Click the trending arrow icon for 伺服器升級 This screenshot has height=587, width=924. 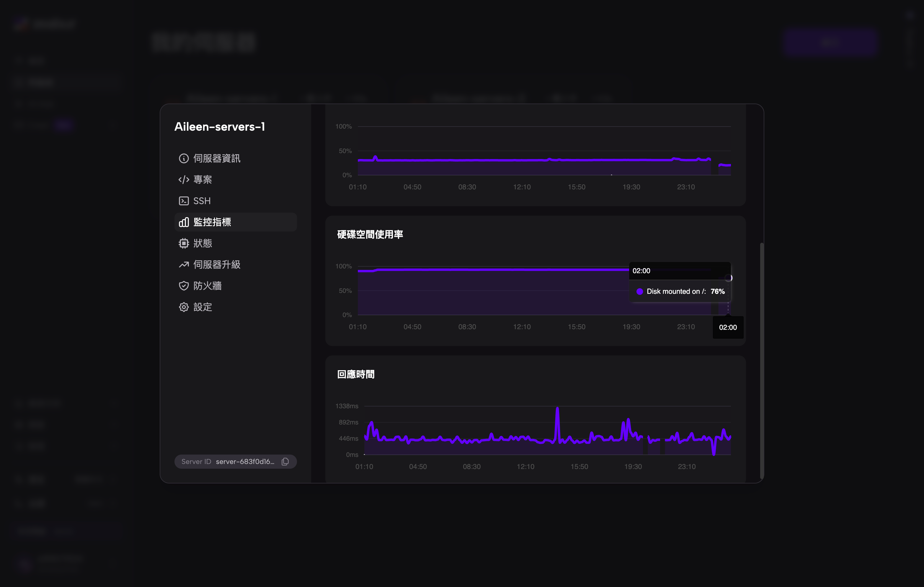point(184,265)
